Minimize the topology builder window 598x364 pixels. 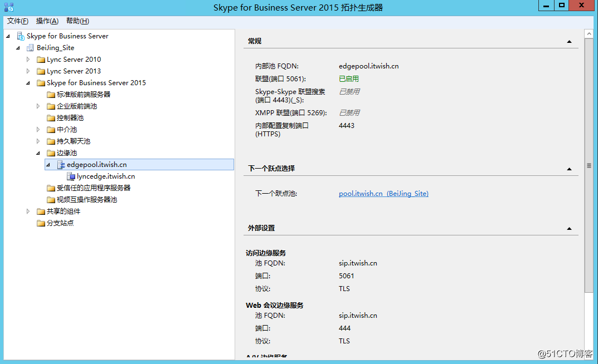[546, 6]
